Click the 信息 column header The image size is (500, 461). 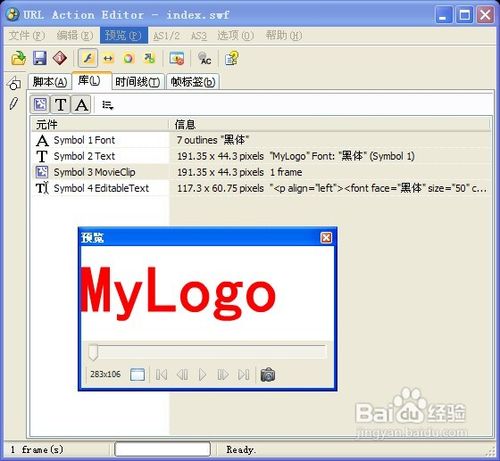coord(330,124)
